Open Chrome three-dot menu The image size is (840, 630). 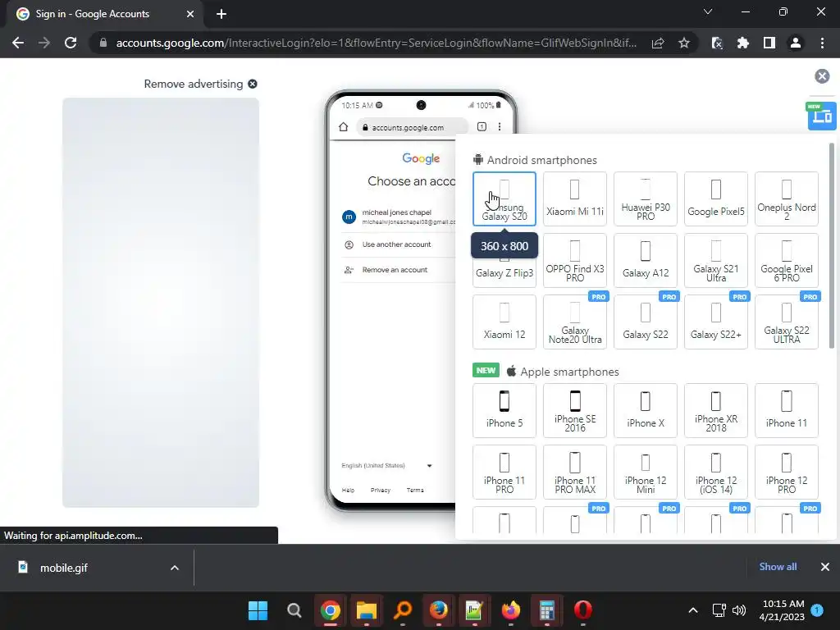822,43
